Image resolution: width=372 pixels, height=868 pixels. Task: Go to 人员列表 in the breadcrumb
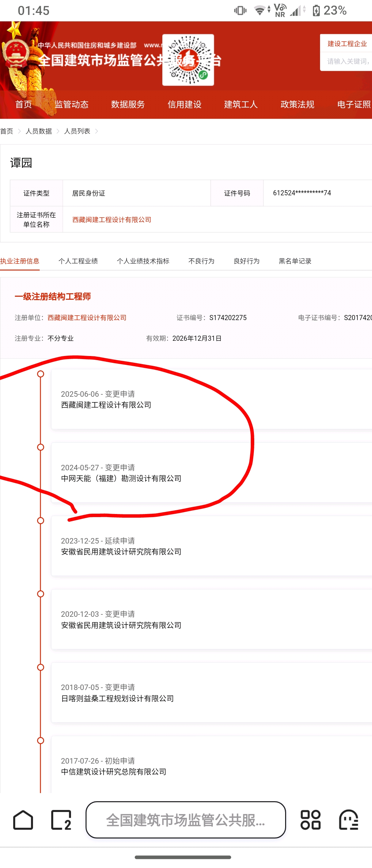coord(77,131)
